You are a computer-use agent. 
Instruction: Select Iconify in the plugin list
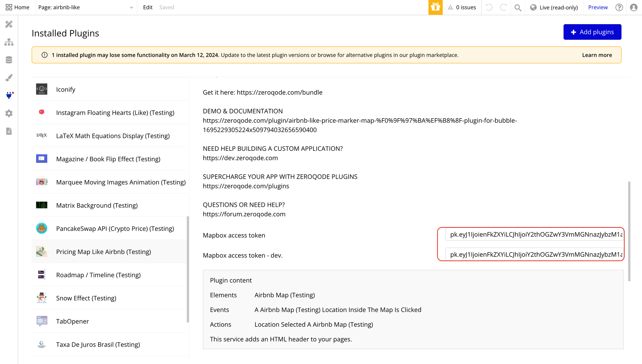[66, 89]
